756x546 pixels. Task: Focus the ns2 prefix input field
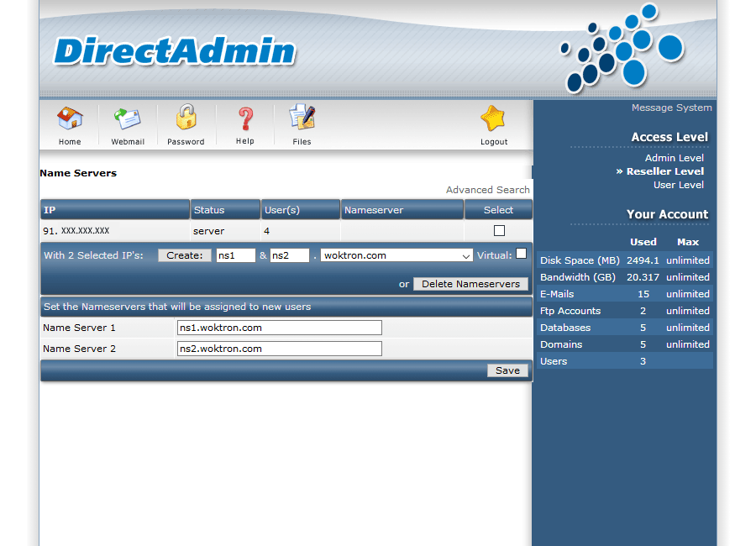(290, 255)
